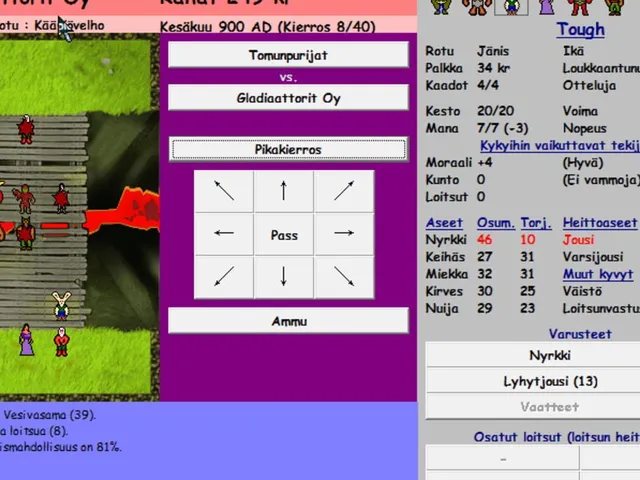The width and height of the screenshot is (640, 480).
Task: Click the empty dash spell slot
Action: [502, 460]
